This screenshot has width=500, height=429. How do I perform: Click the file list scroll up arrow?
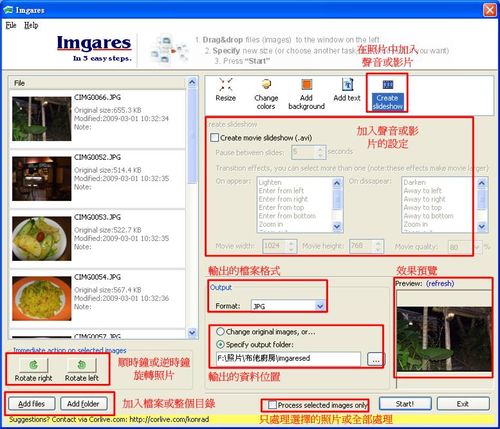coord(192,82)
